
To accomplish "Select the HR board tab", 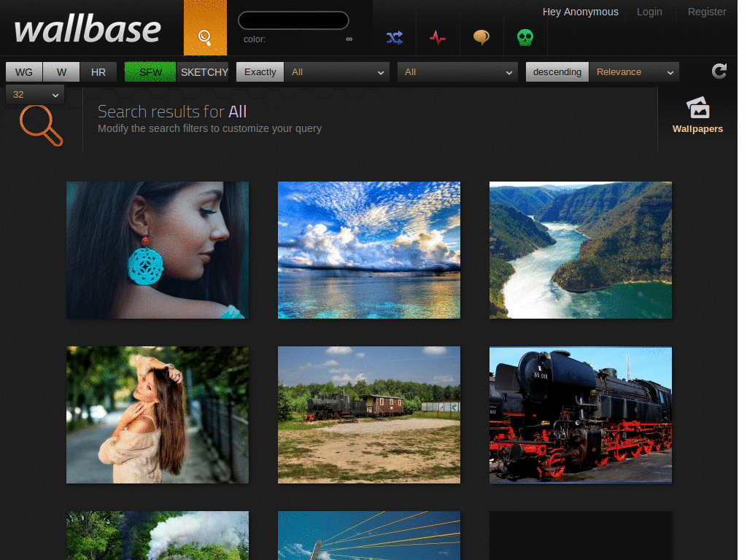I will [98, 71].
